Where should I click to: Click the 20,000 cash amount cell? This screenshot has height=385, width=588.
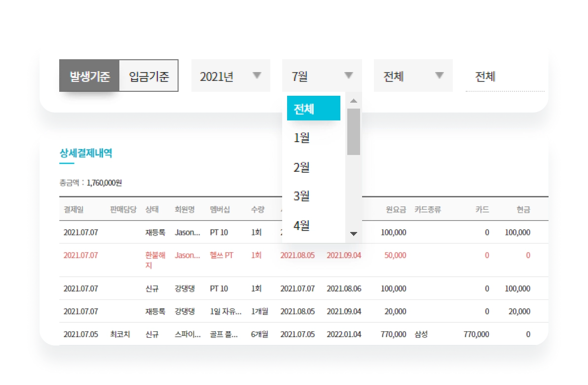(x=519, y=311)
